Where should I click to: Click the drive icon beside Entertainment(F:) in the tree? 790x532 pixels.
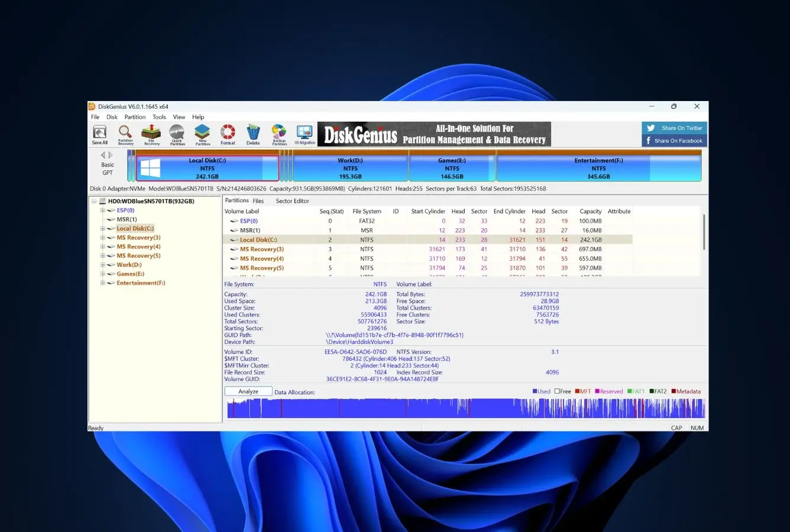pyautogui.click(x=111, y=283)
